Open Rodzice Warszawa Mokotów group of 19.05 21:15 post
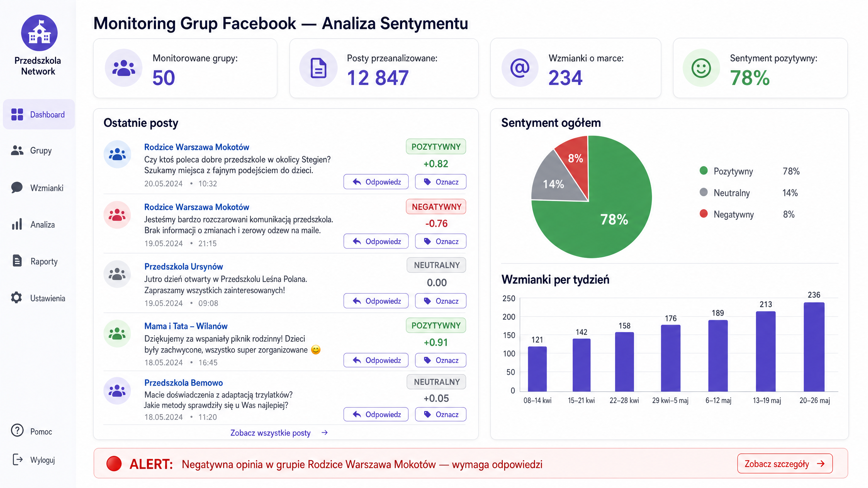Viewport: 868px width, 488px height. coord(197,207)
